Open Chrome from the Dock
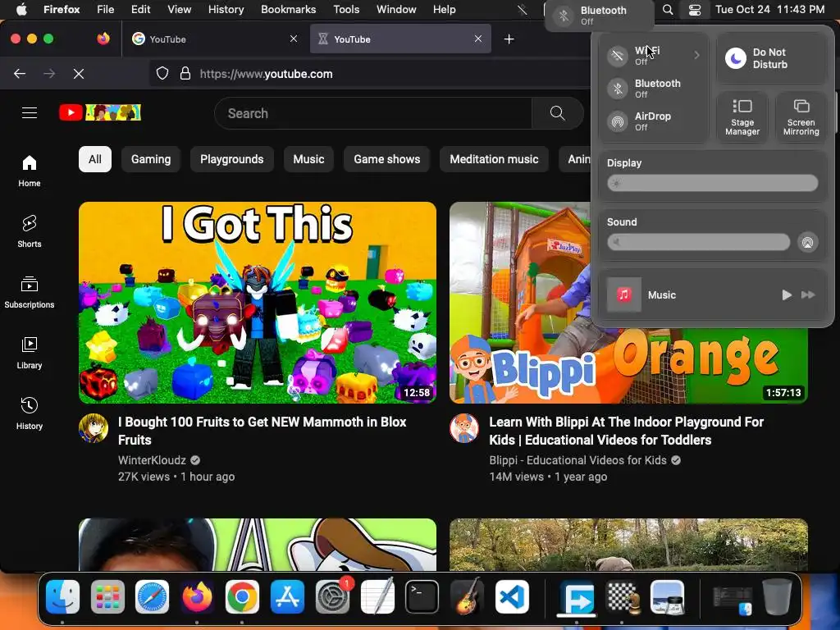Screen dimensions: 840x630 [242, 596]
